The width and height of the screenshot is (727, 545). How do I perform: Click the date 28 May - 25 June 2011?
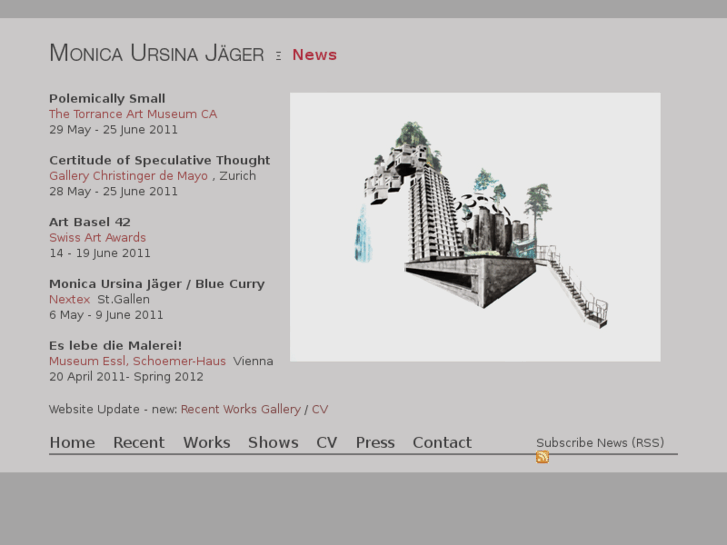114,192
